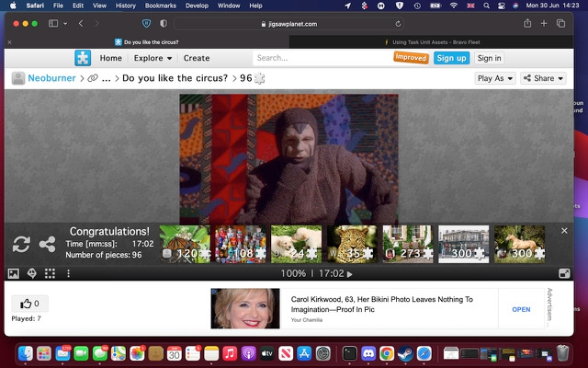Open Spotlight search in the menu bar
This screenshot has height=368, width=588.
click(x=486, y=6)
